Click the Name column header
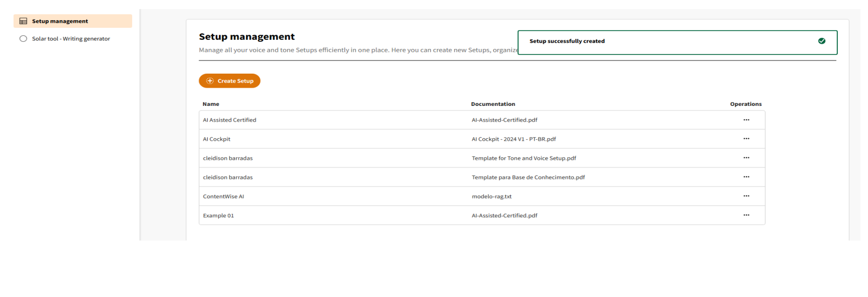 pos(211,104)
